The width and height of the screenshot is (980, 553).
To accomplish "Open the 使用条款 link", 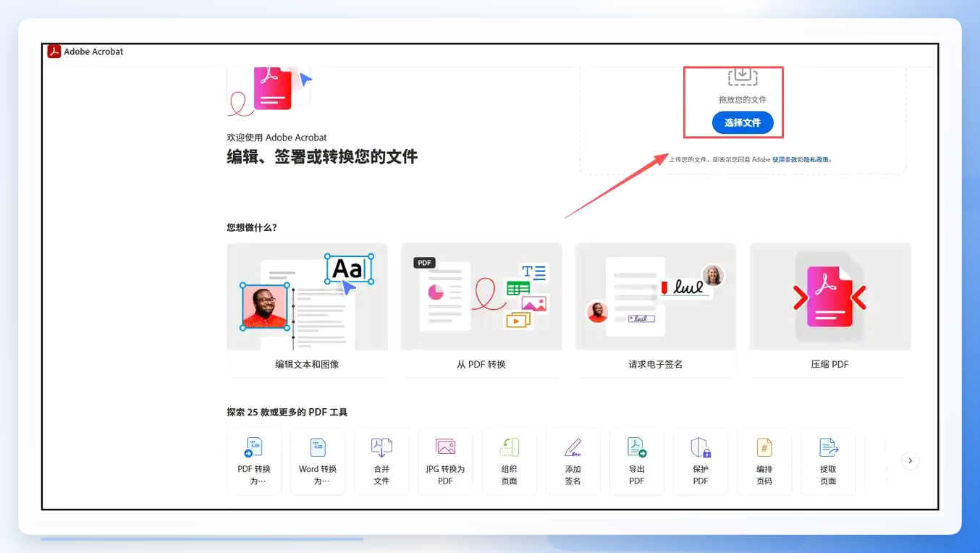I will (x=785, y=159).
